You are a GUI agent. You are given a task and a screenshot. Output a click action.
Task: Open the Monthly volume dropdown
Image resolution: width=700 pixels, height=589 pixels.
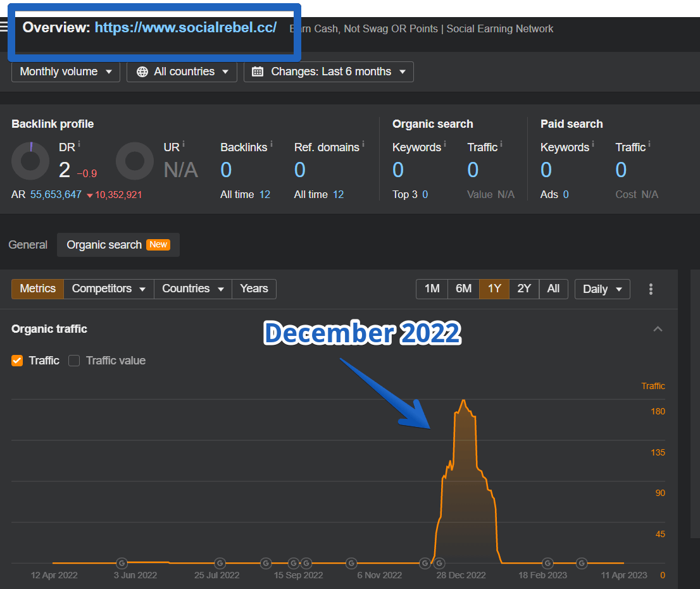click(66, 71)
